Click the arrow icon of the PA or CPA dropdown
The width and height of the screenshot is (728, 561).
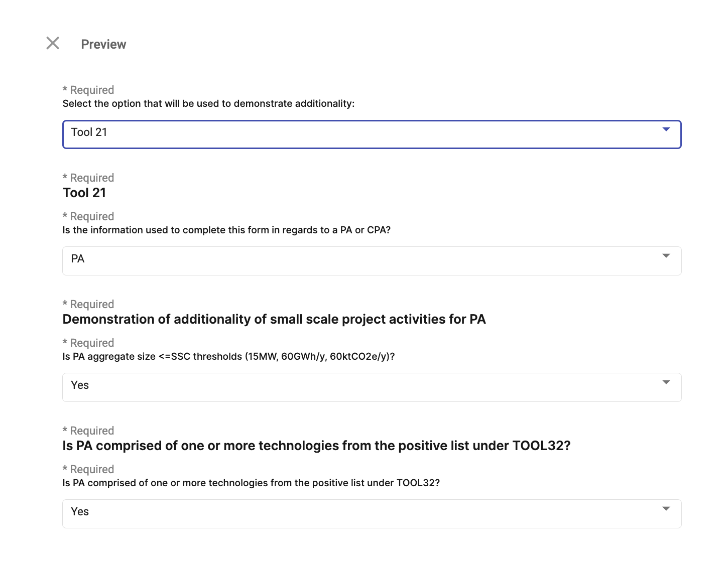[666, 256]
